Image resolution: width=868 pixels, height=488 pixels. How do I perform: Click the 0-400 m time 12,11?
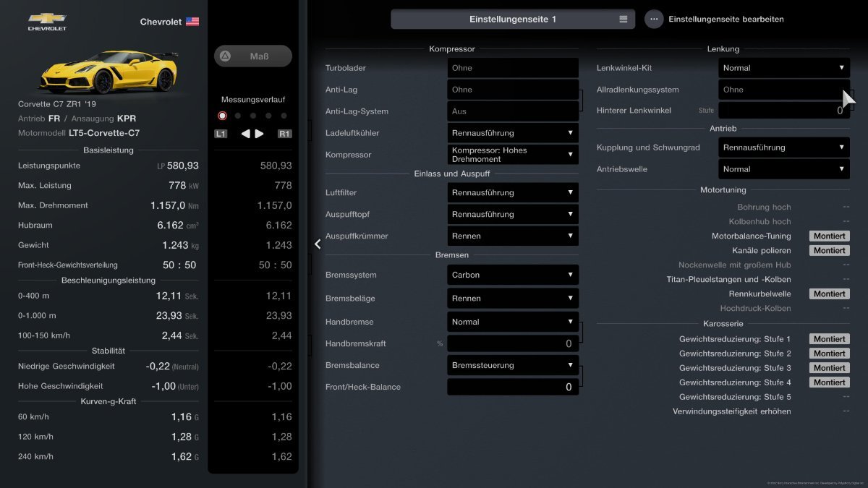coord(168,296)
